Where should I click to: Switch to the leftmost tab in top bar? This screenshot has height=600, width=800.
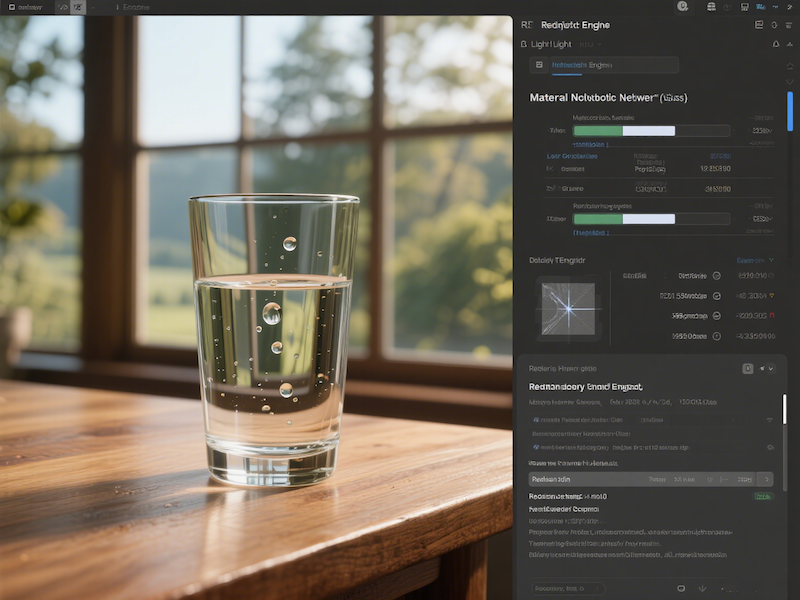click(x=23, y=6)
